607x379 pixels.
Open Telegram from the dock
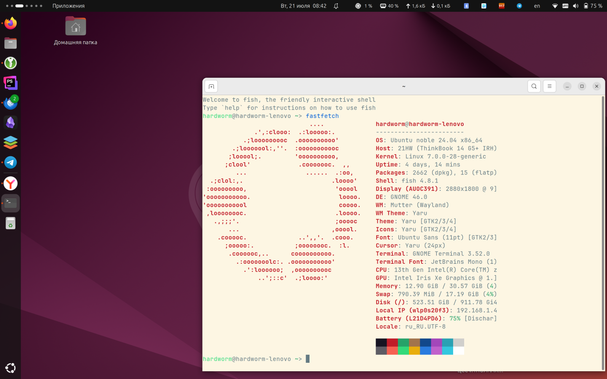[x=10, y=163]
